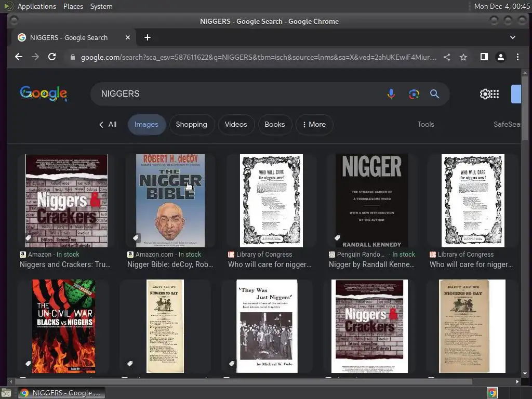Click 'Amazon · In stock' source link
The height and width of the screenshot is (399, 532).
pyautogui.click(x=49, y=255)
